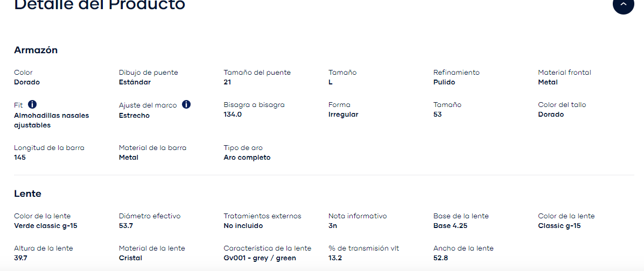Click the Gv001 - grey / green text
644x271 pixels.
(x=260, y=258)
